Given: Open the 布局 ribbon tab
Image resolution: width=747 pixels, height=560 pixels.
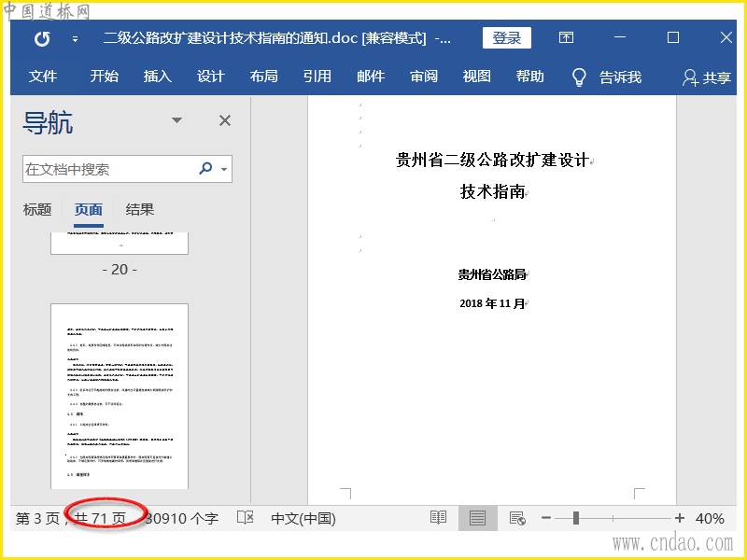Looking at the screenshot, I should (x=264, y=77).
